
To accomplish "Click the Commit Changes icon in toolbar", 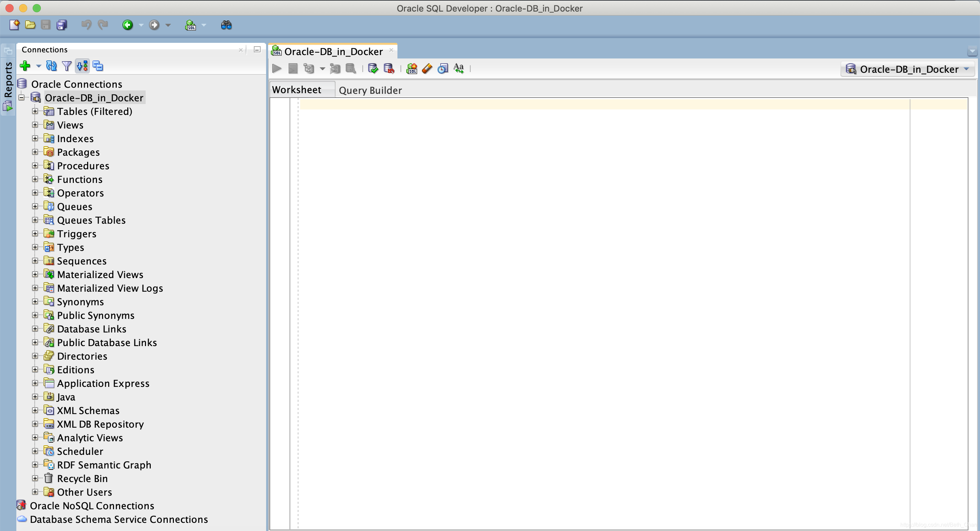I will pyautogui.click(x=372, y=68).
